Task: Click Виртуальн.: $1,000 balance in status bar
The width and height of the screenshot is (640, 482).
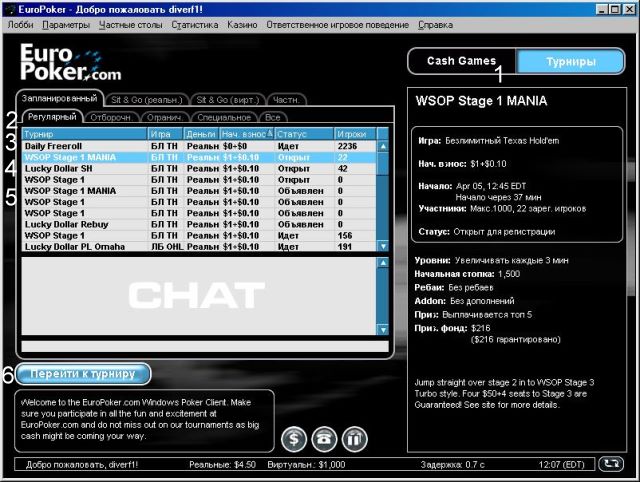Action: [306, 464]
